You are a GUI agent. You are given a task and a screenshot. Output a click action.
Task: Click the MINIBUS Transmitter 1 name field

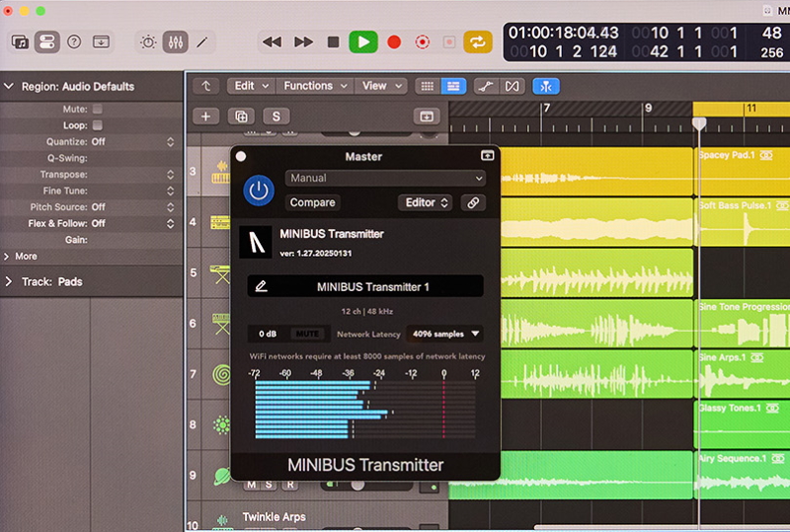click(373, 287)
